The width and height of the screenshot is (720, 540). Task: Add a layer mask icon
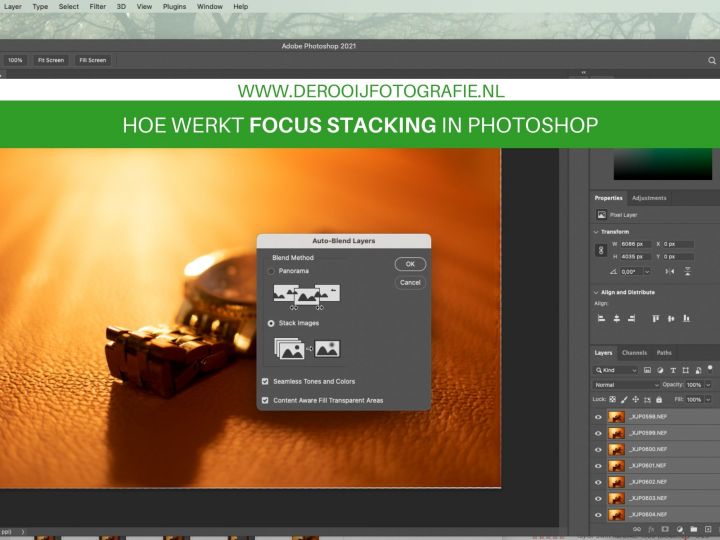665,529
